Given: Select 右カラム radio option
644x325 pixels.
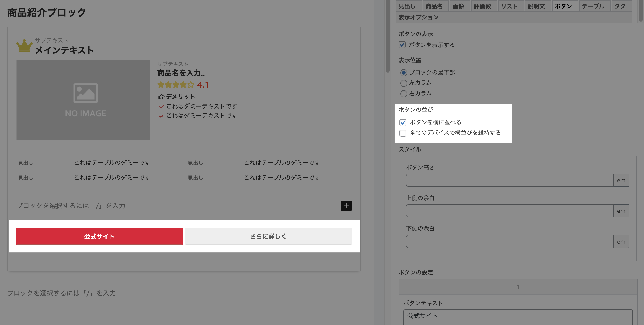Looking at the screenshot, I should pos(404,94).
